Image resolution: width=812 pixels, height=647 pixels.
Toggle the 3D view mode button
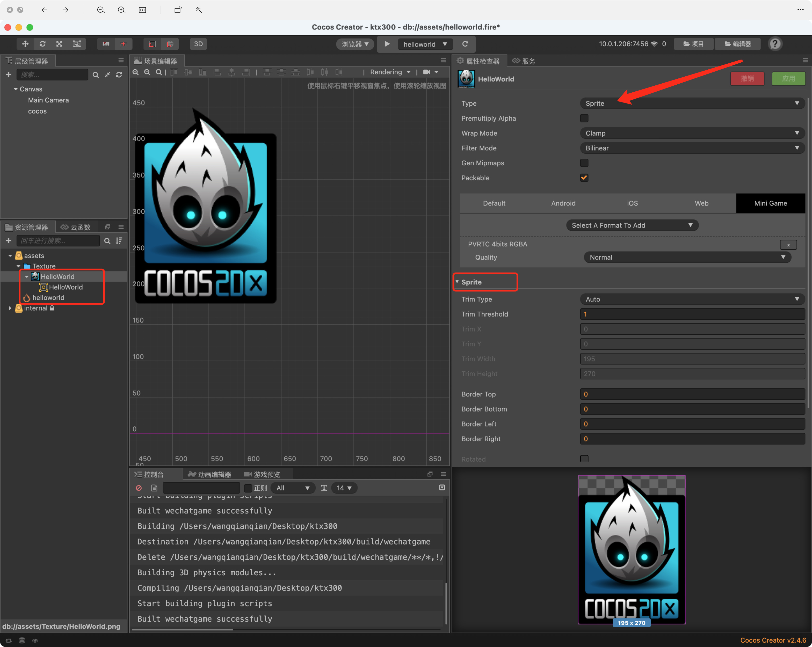point(198,44)
